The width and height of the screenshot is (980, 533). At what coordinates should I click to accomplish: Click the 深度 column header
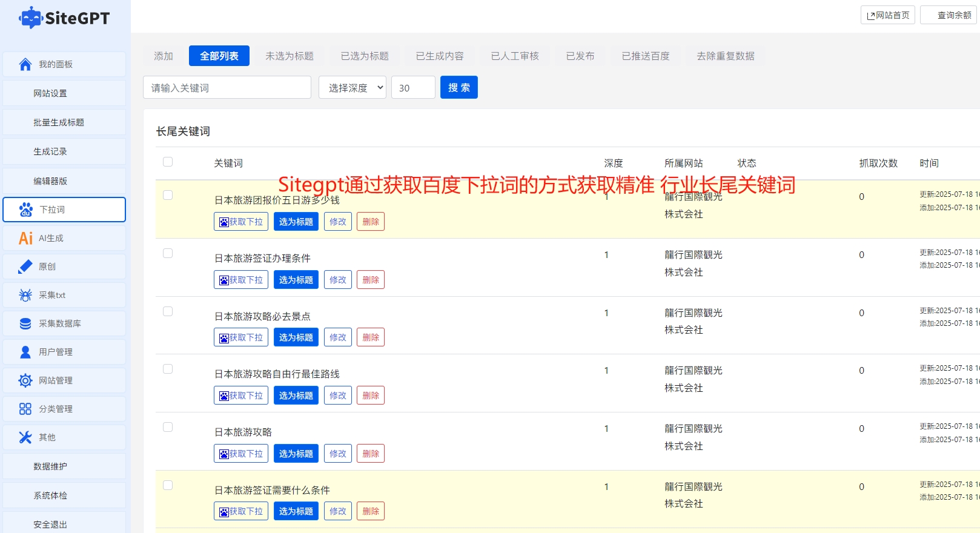pyautogui.click(x=614, y=163)
